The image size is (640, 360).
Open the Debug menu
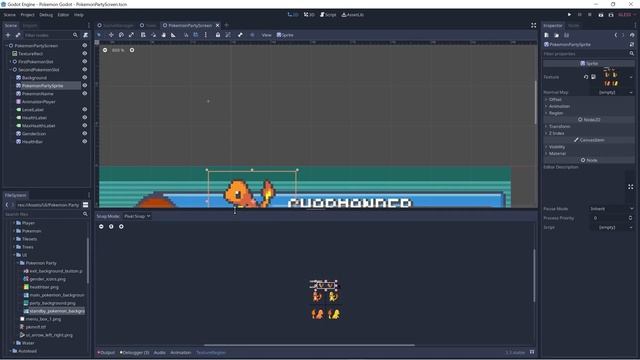(46, 15)
